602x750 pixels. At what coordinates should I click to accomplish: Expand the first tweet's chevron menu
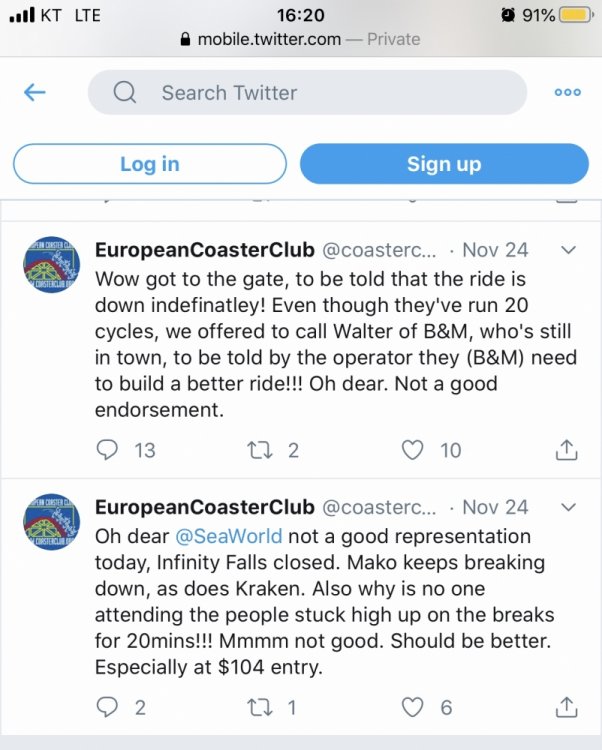click(x=567, y=250)
